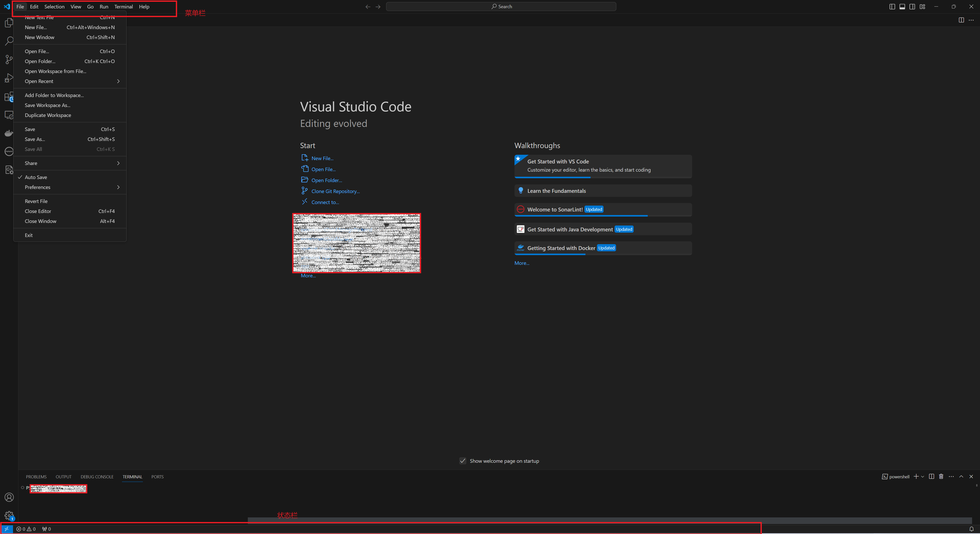Click More... link under Walkthroughs
980x534 pixels.
(522, 263)
